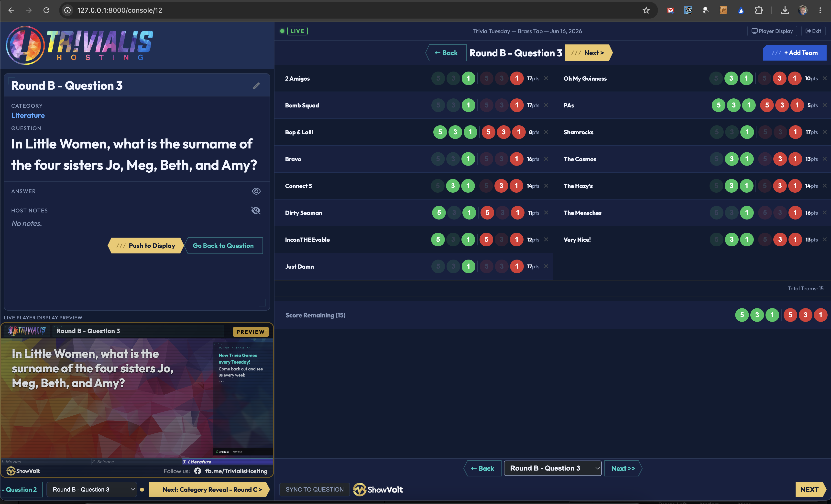Open the question dropdown in bottom-left bar
The image size is (831, 504).
[91, 490]
